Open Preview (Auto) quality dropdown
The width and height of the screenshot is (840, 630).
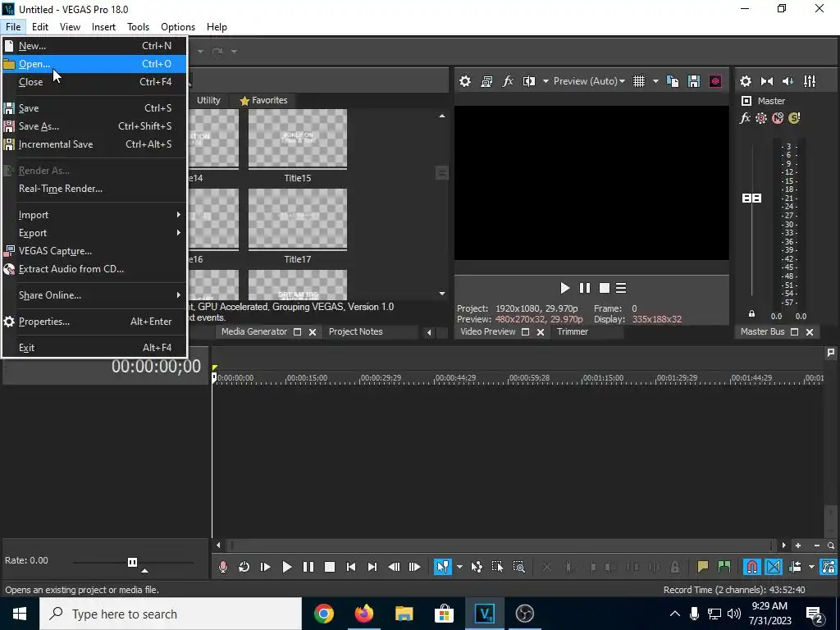click(589, 81)
